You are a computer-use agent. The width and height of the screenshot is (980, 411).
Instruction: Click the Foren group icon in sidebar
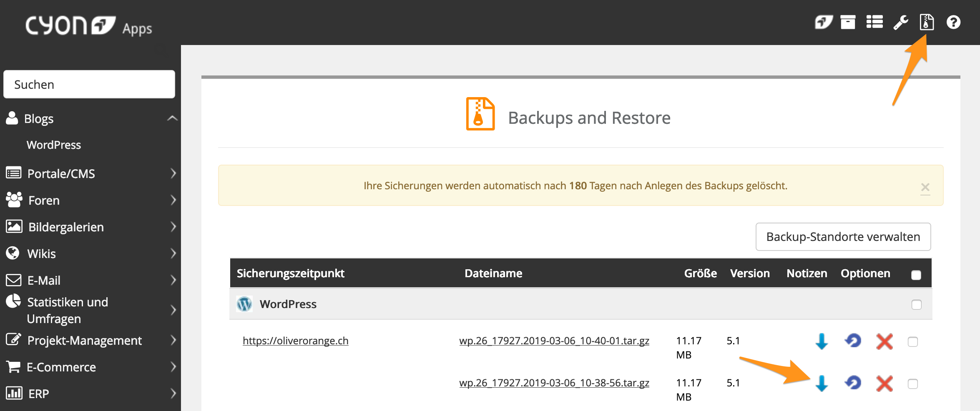[14, 200]
